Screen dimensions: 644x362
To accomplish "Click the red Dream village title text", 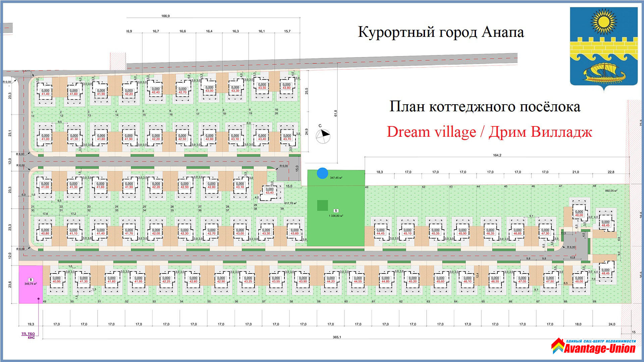I will tap(489, 132).
